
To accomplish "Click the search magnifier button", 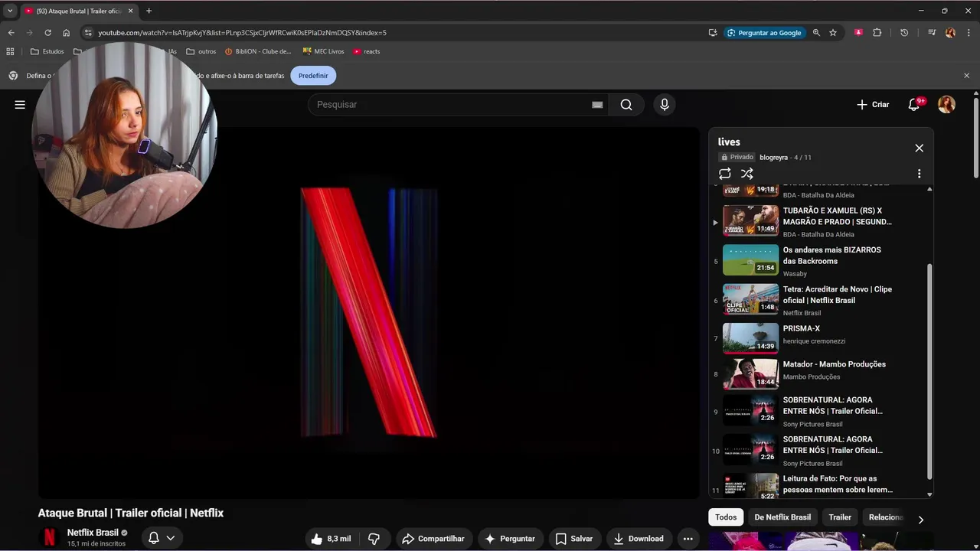I will click(x=626, y=105).
